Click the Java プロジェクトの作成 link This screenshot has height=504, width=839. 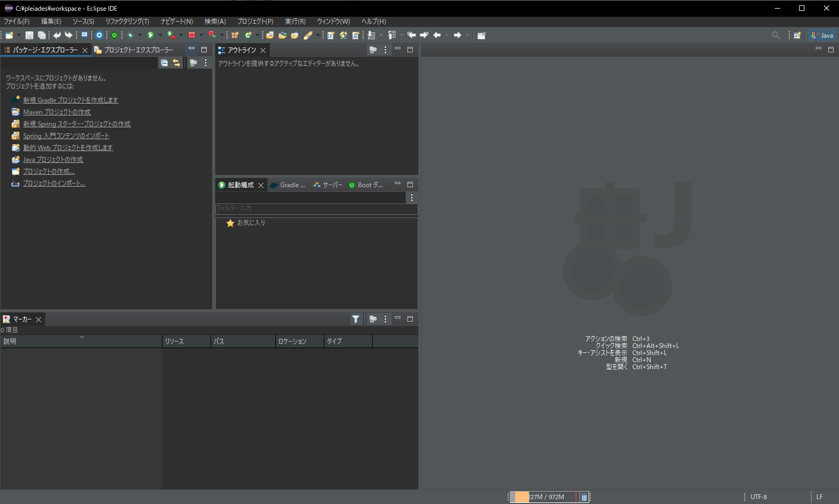pyautogui.click(x=53, y=160)
